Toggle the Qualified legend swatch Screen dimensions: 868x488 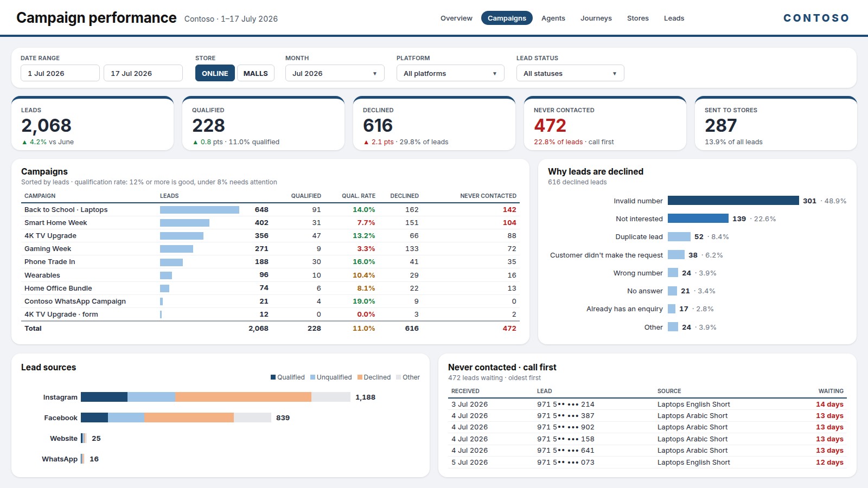point(273,377)
